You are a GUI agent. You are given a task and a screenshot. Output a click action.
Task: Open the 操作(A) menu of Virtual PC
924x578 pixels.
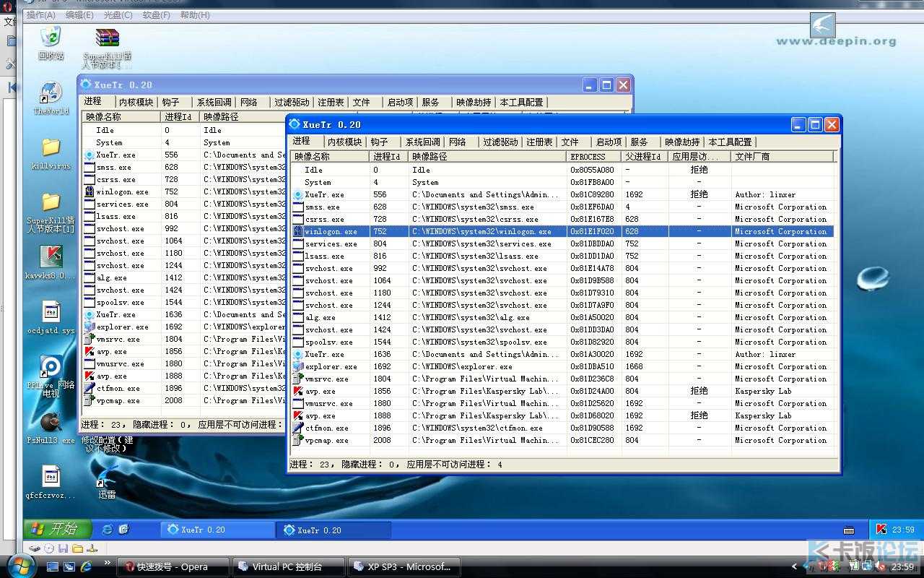click(41, 14)
